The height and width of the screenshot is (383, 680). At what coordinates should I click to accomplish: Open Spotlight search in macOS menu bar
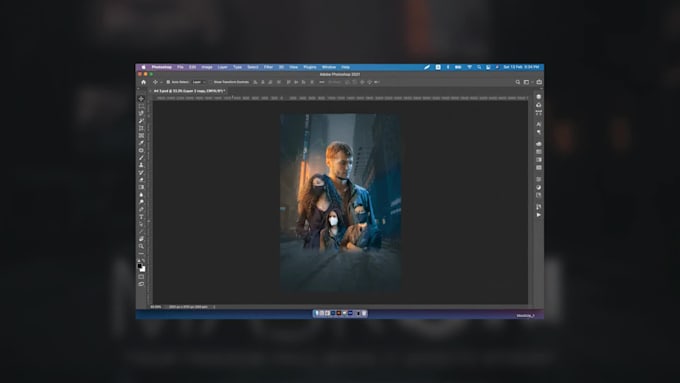[479, 67]
